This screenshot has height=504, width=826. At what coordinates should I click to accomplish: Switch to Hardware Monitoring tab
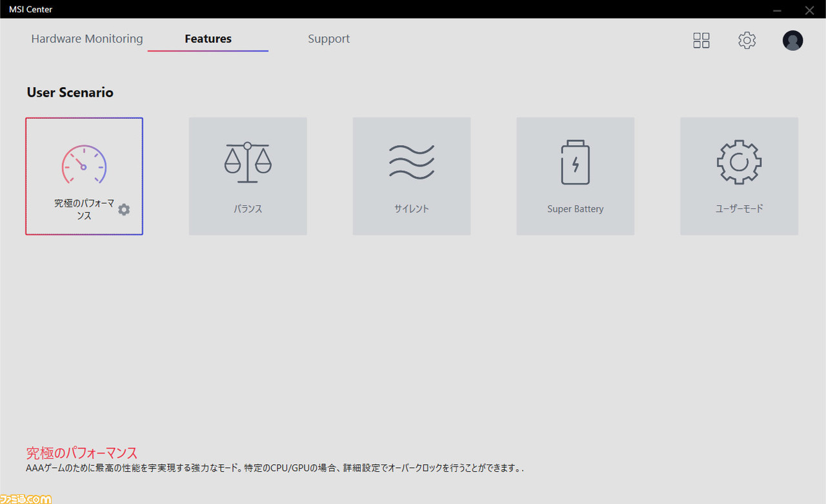tap(87, 39)
